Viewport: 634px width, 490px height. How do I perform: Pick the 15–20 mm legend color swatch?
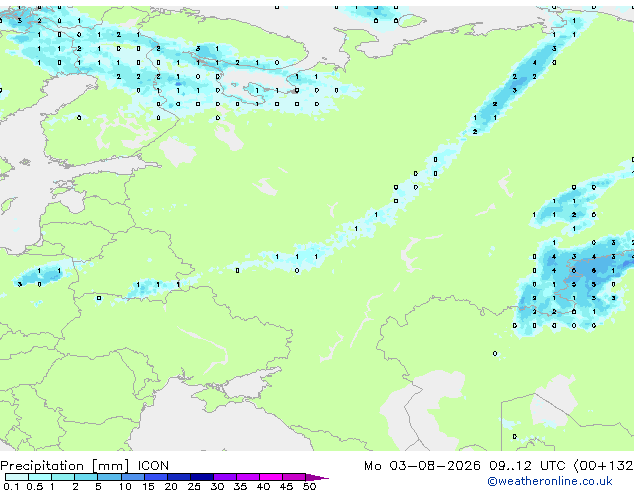[x=155, y=477]
